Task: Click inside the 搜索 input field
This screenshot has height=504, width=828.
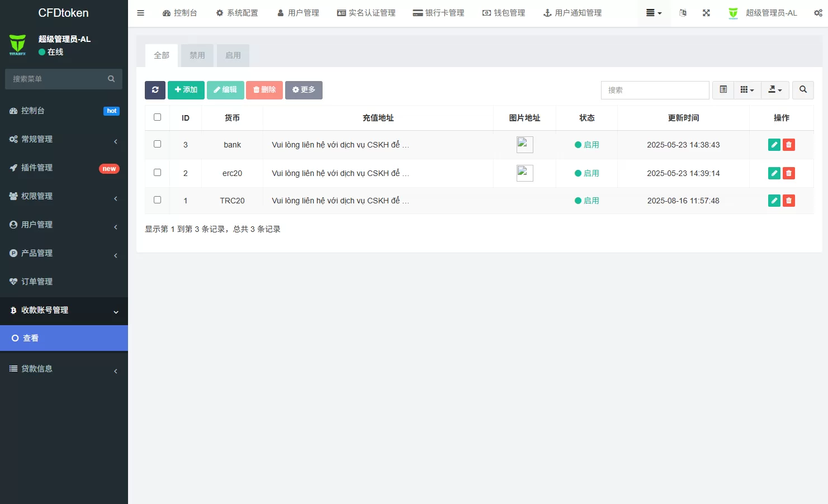Action: click(655, 89)
